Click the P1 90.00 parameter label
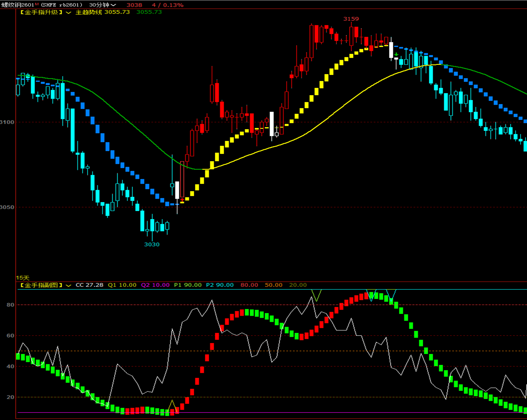Viewport: 527px width, 420px height. click(188, 285)
